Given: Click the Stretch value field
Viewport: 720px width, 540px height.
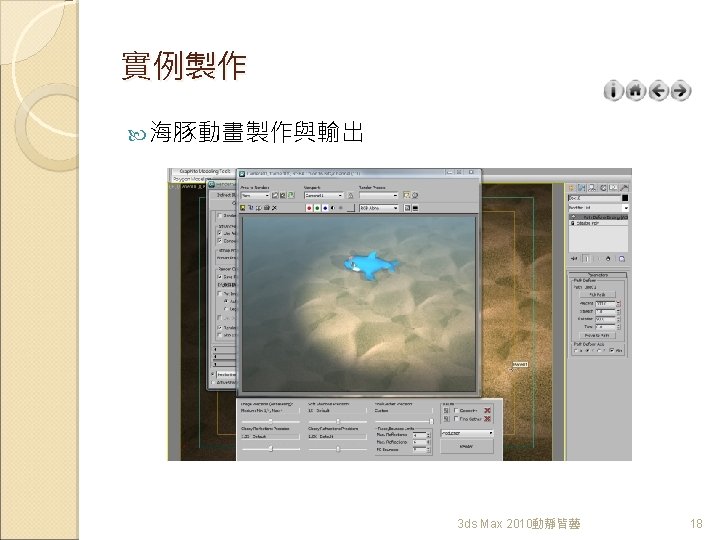Looking at the screenshot, I should click(605, 311).
